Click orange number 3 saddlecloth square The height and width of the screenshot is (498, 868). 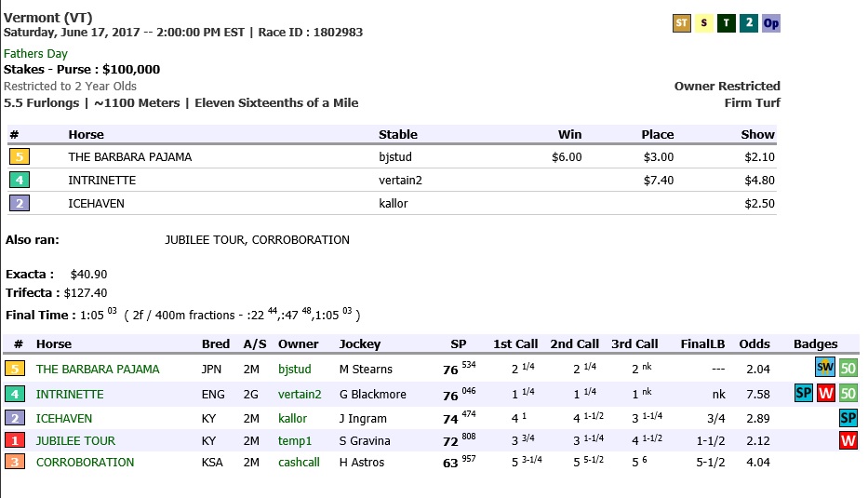(x=15, y=462)
